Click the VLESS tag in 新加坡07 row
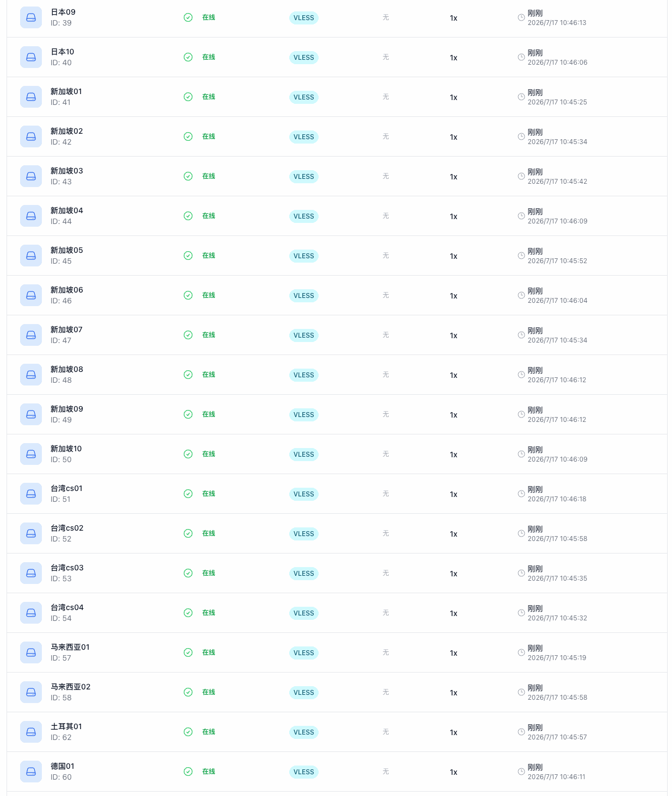The image size is (672, 796). [x=304, y=335]
